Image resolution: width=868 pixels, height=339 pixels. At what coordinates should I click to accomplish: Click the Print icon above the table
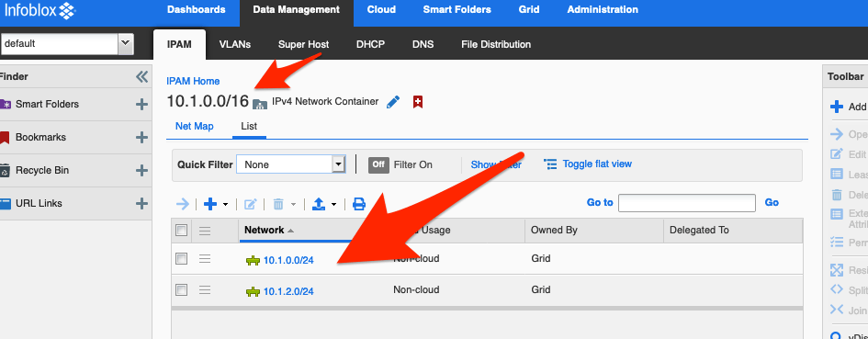pos(359,204)
